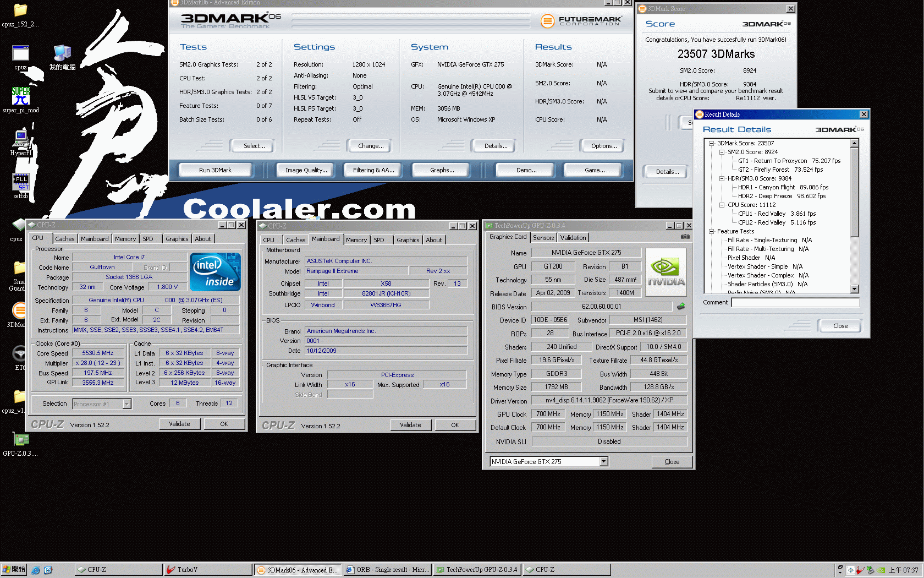Open the Processor selection dropdown in CPU-Z
This screenshot has height=578, width=924.
tap(127, 404)
